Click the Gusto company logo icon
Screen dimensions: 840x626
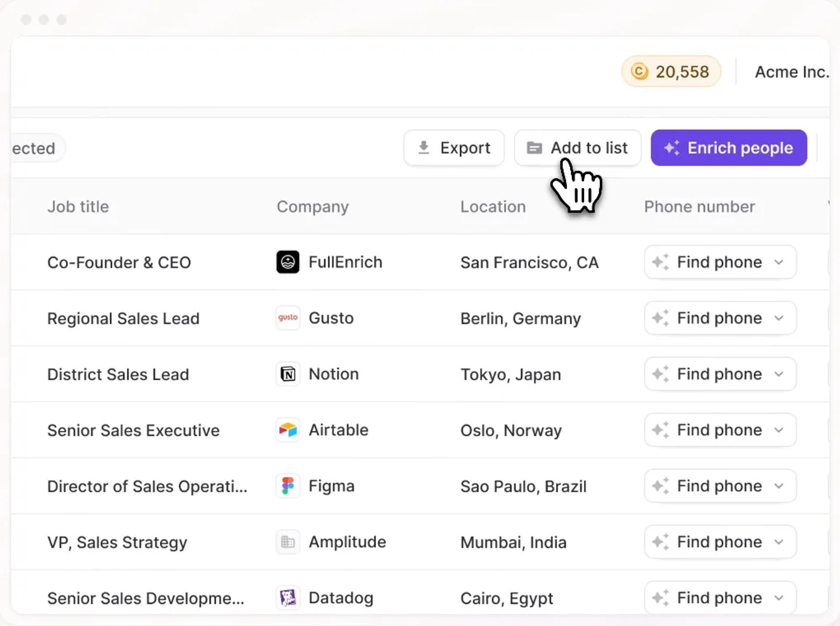click(x=288, y=318)
